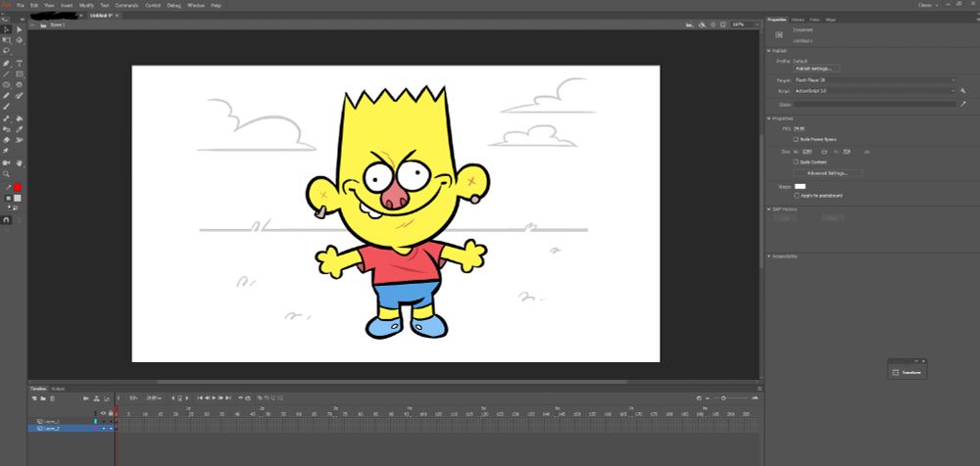Select the Text tool
The image size is (980, 466).
(20, 63)
